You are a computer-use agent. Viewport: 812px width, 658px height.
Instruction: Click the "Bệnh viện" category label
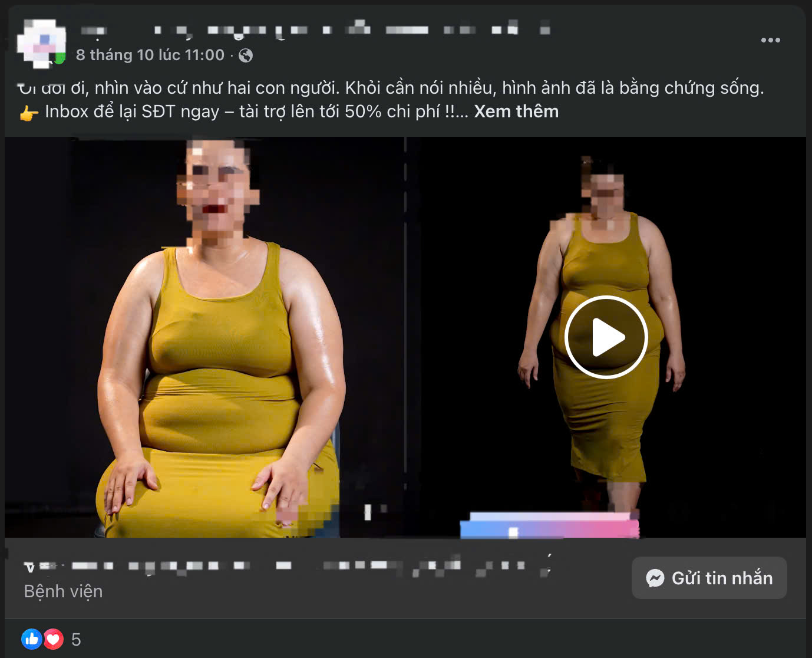pos(63,591)
